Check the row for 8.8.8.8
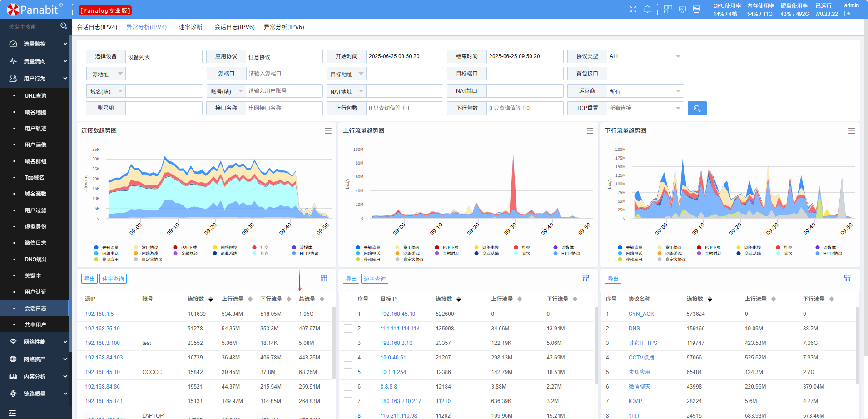Screen dimensions: 868x419 348,387
